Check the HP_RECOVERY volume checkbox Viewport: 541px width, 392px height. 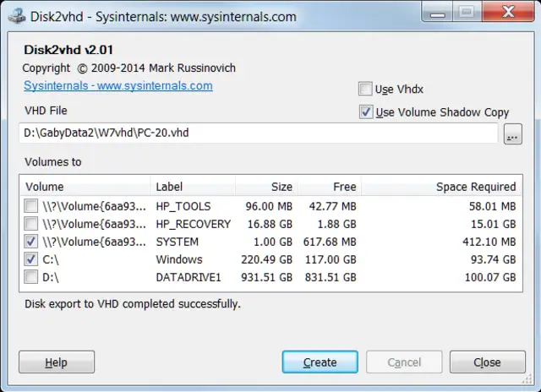pyautogui.click(x=31, y=223)
